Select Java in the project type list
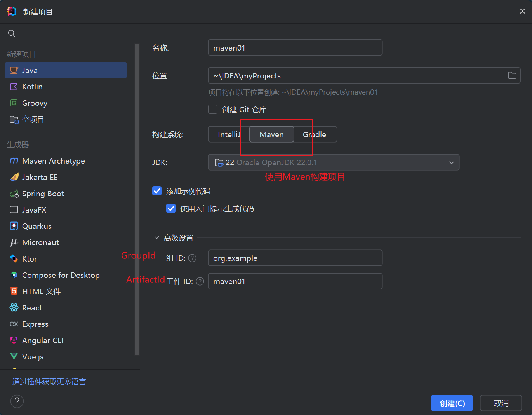Viewport: 532px width, 415px height. pos(66,70)
